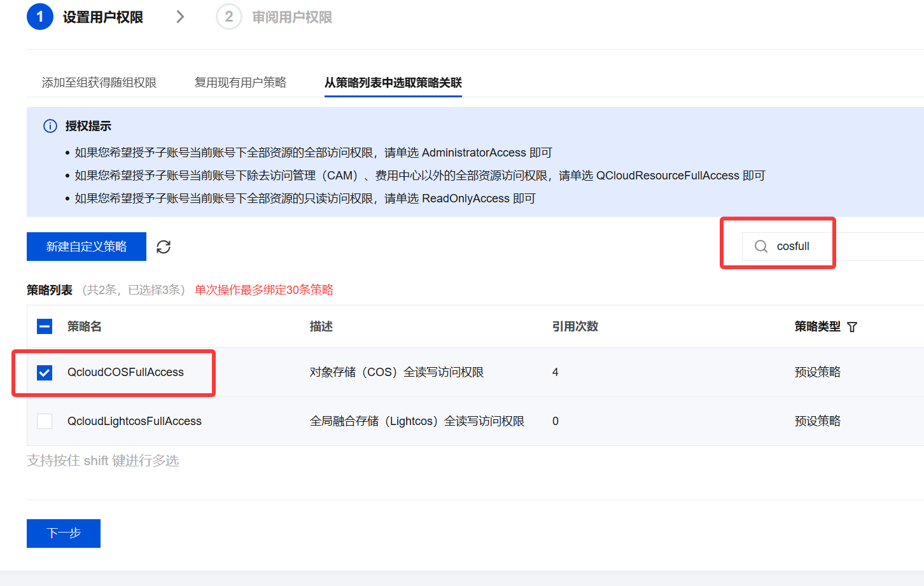This screenshot has height=586, width=924.
Task: Click the arrow between the steps
Action: [x=180, y=17]
